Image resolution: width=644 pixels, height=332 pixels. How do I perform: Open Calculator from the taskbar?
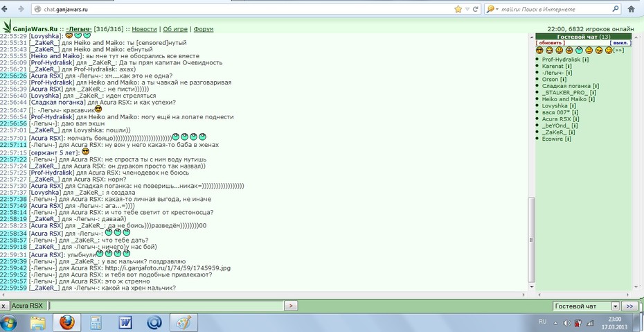(x=96, y=322)
